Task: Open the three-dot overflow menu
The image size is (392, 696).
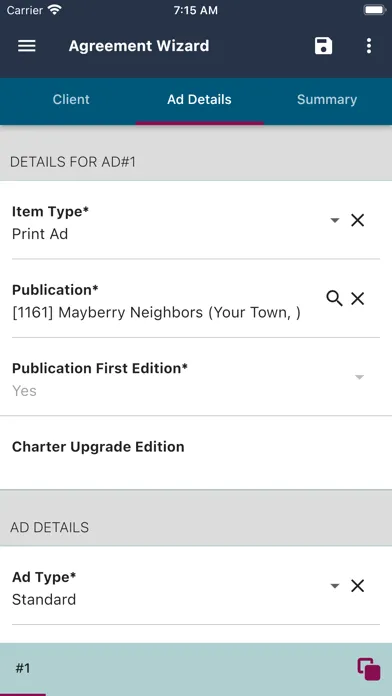Action: [369, 46]
